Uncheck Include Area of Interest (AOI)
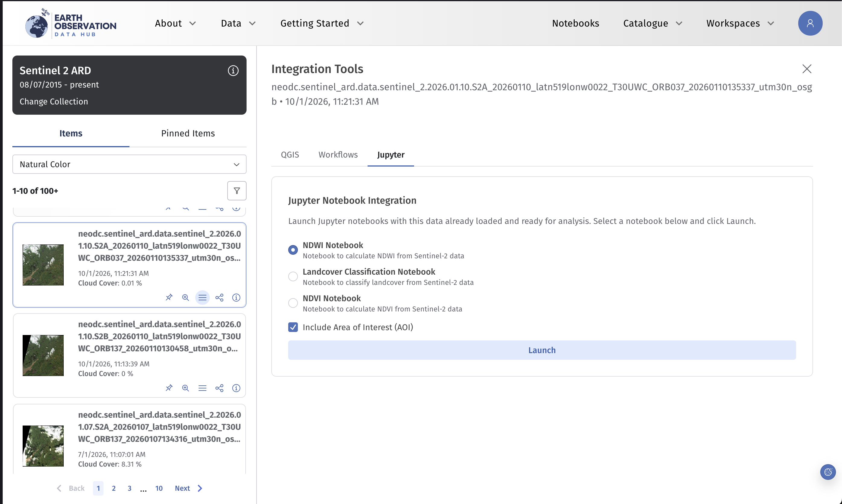This screenshot has width=842, height=504. (293, 327)
